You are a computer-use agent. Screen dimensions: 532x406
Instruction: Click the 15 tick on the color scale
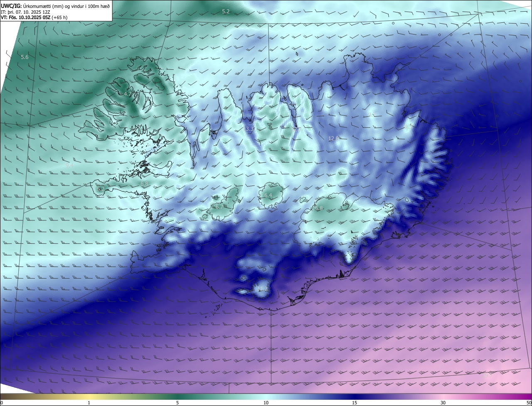click(x=355, y=403)
